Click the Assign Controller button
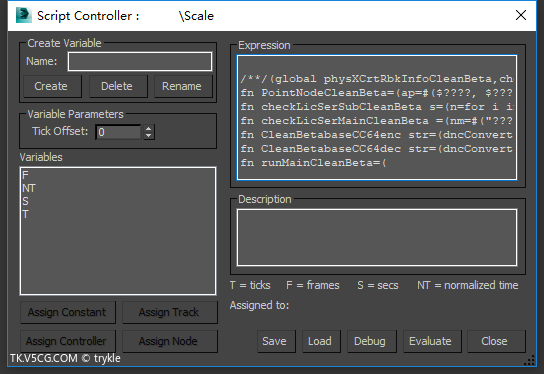Viewport: 544px width, 374px height. [x=68, y=341]
